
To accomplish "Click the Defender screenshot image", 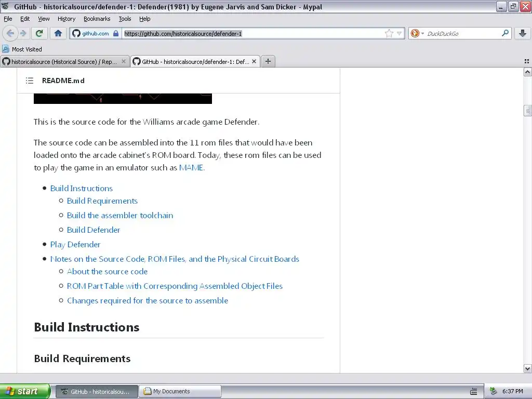I will pyautogui.click(x=123, y=98).
